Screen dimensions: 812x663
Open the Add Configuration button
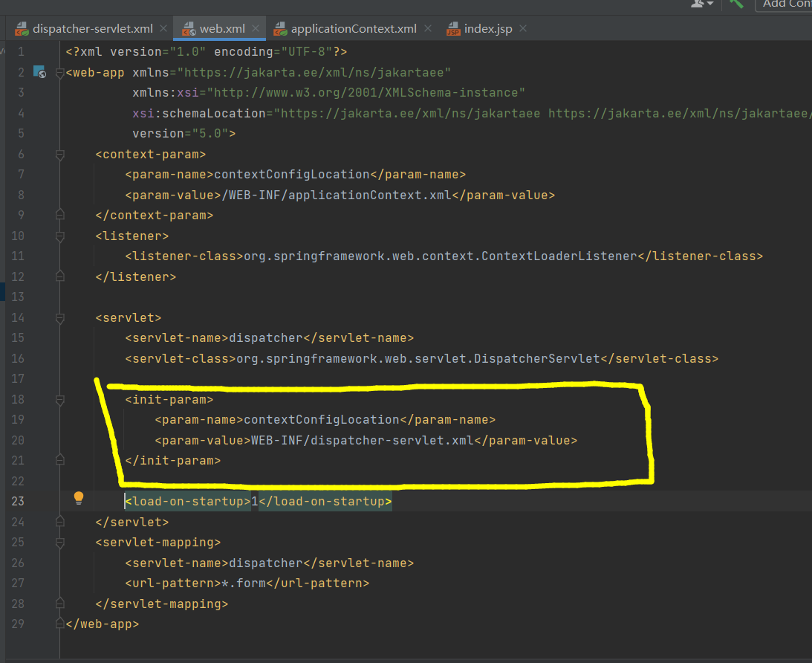pos(784,4)
